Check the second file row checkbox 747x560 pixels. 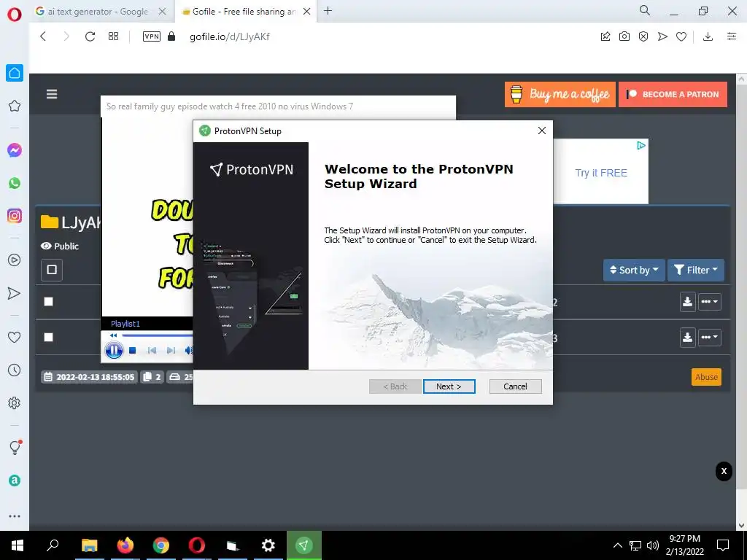coord(49,337)
